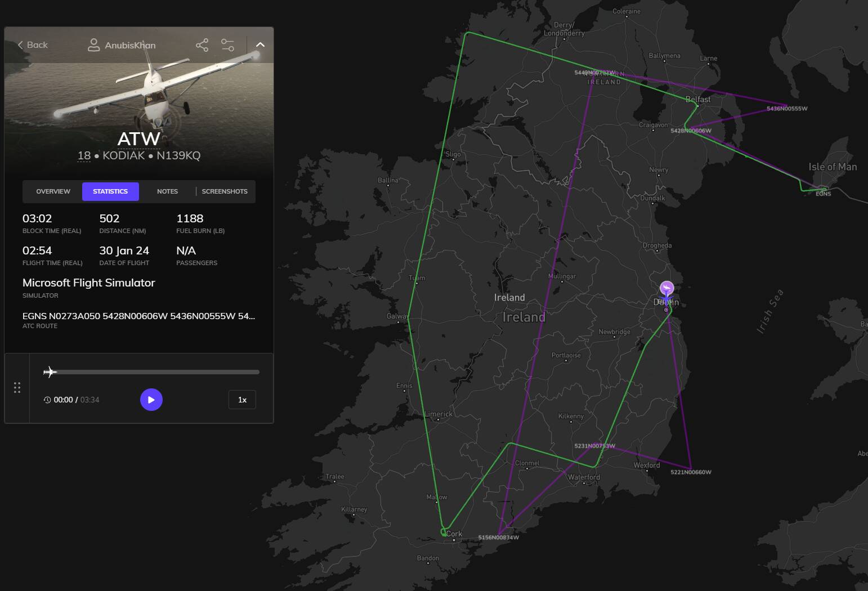This screenshot has width=868, height=591.
Task: Open AnubisKhan pilot profile
Action: (122, 45)
